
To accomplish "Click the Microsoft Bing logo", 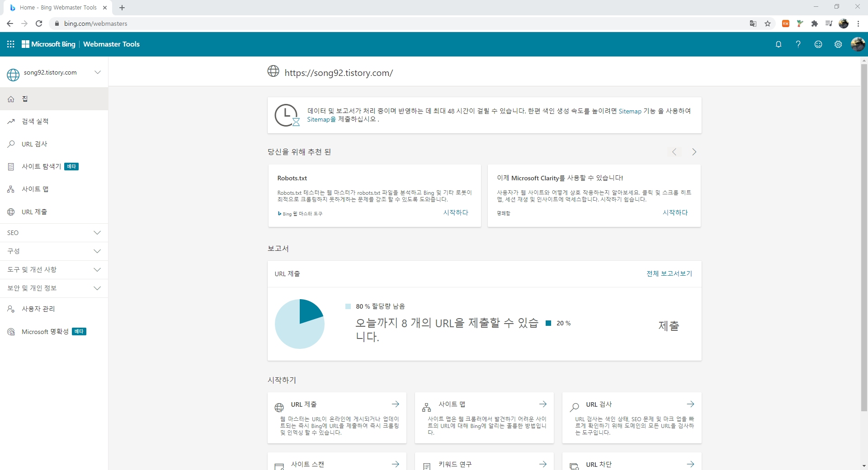I will [48, 44].
